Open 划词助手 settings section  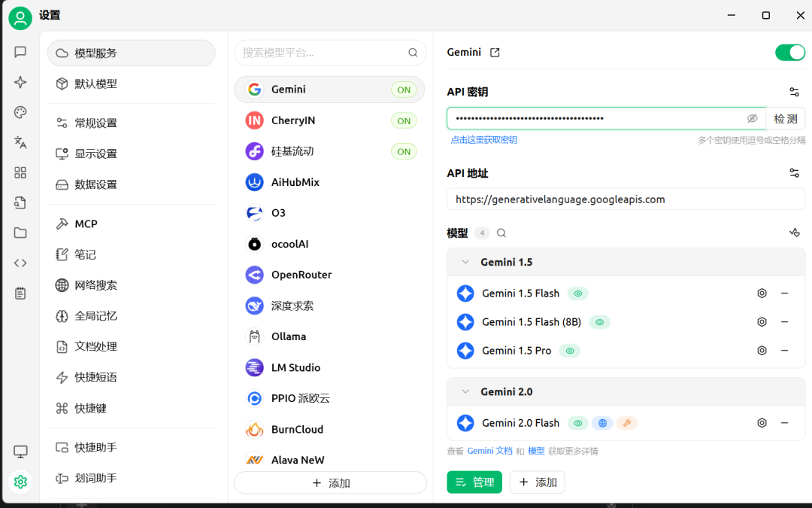coord(132,478)
